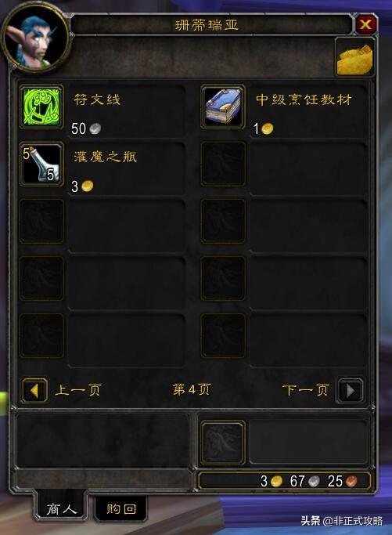Click the buyback item slot above the money bar

(x=223, y=443)
